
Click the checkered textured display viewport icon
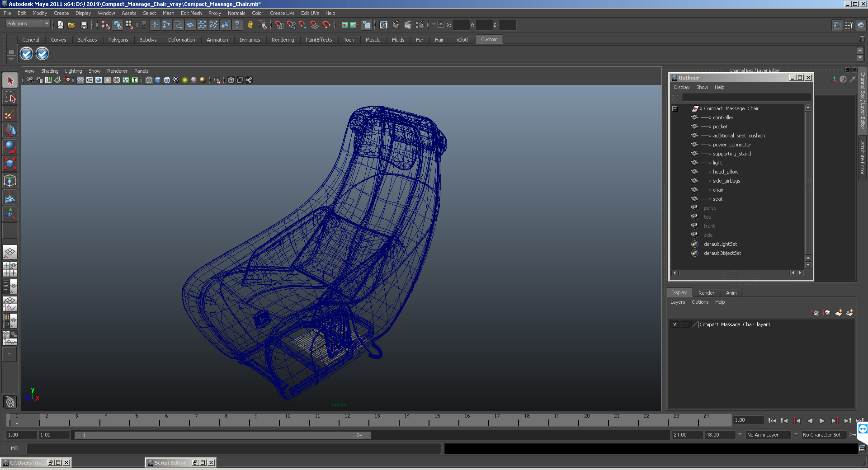coord(176,80)
